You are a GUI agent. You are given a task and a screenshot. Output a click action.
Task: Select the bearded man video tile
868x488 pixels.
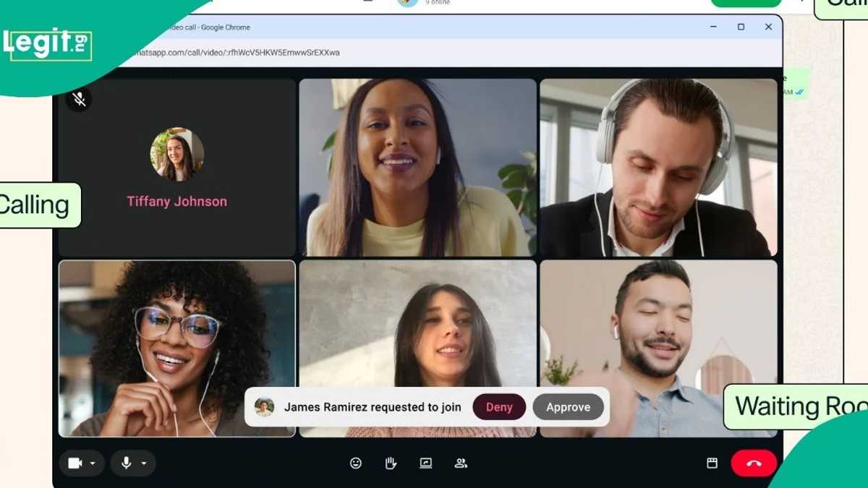click(659, 348)
